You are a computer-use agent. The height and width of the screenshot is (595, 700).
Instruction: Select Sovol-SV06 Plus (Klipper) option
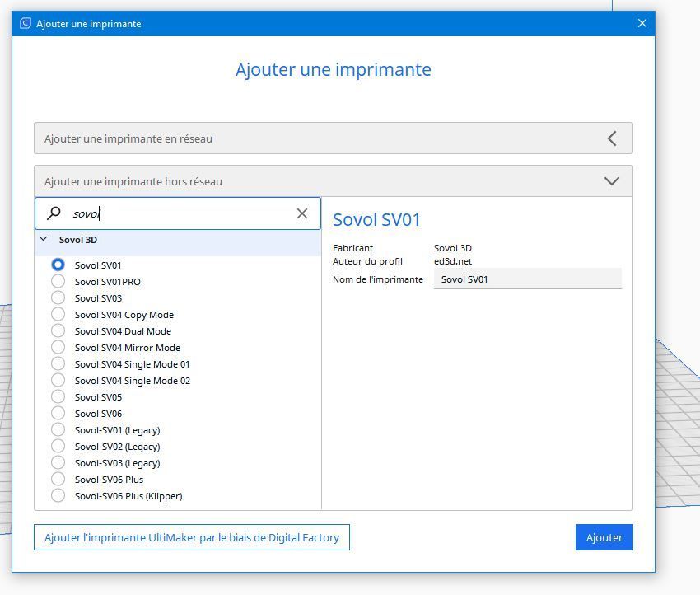(x=58, y=496)
